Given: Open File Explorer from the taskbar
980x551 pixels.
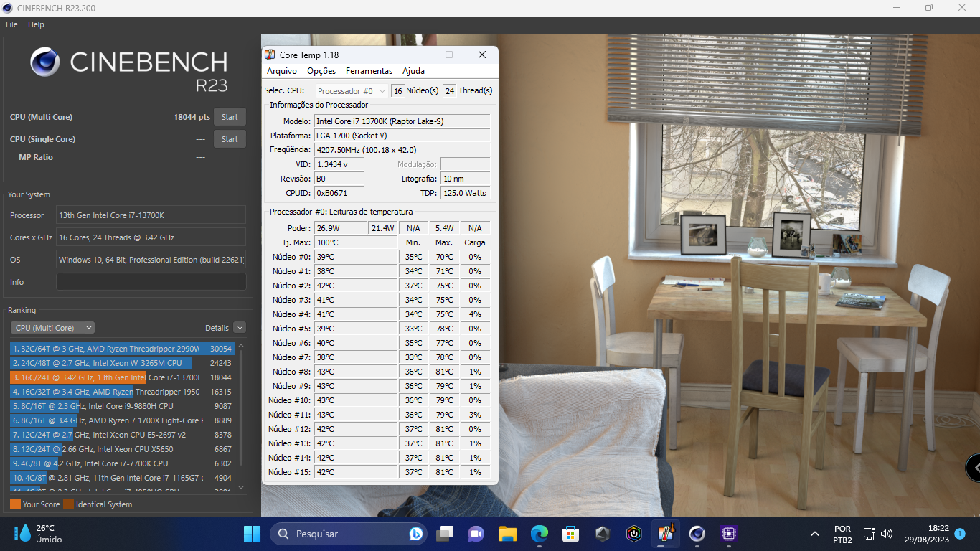Looking at the screenshot, I should click(508, 534).
